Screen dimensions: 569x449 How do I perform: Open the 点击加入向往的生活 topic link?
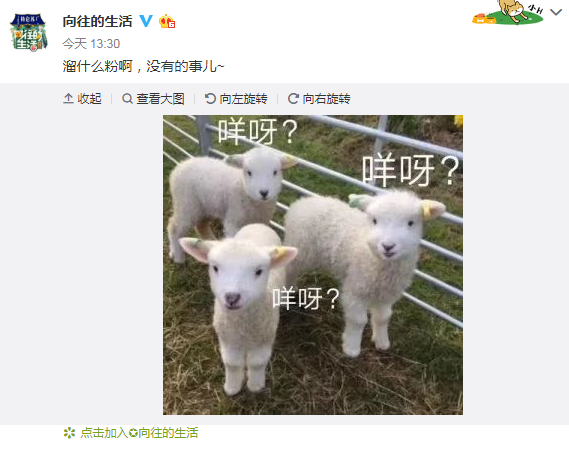pyautogui.click(x=139, y=433)
